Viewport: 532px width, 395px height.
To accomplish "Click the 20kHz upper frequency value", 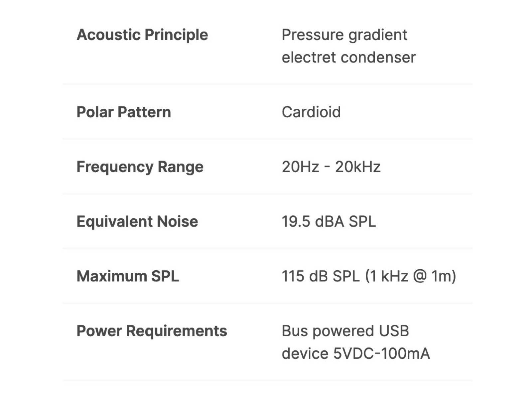I will (x=357, y=167).
